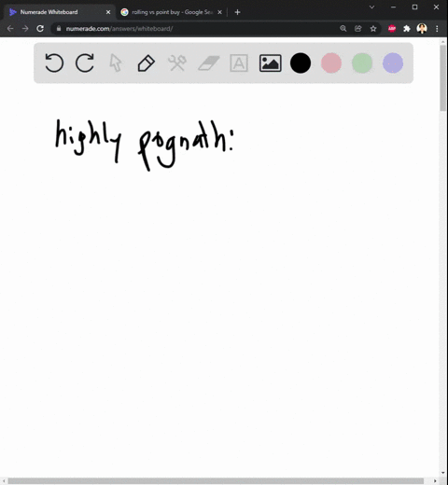Click the scrollbar up arrow
The width and height of the screenshot is (448, 485).
pyautogui.click(x=443, y=41)
